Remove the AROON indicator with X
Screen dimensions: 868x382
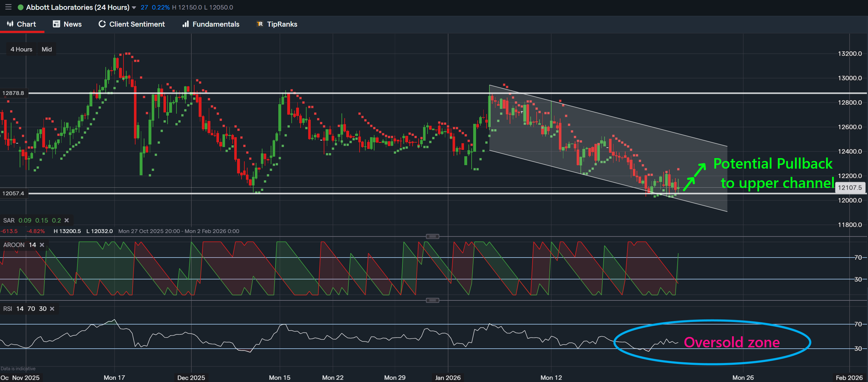42,245
